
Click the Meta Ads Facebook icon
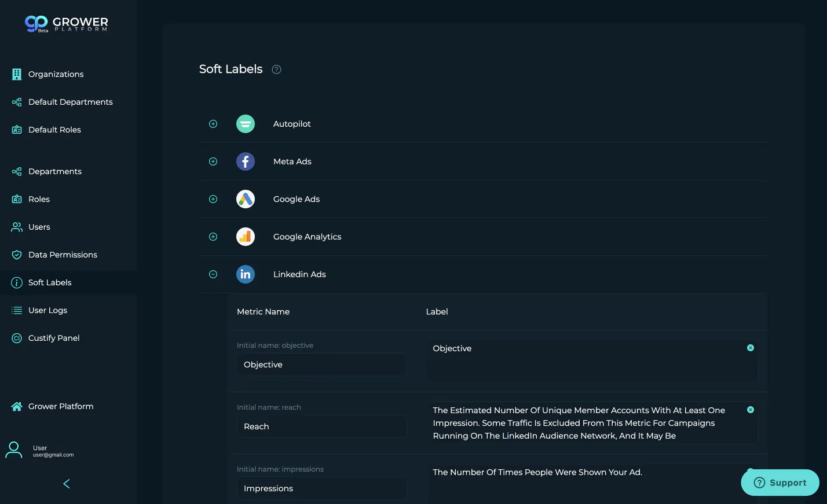tap(246, 161)
